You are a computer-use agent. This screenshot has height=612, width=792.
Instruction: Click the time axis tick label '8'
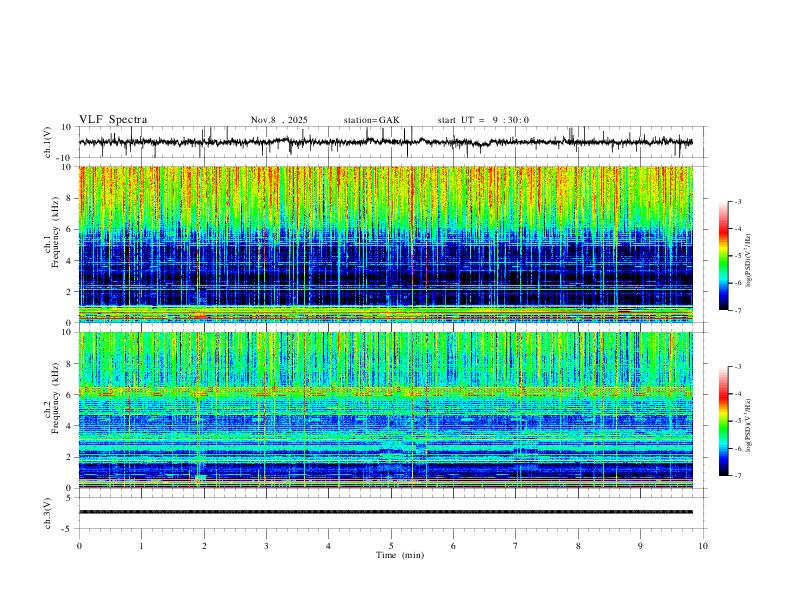tap(578, 546)
